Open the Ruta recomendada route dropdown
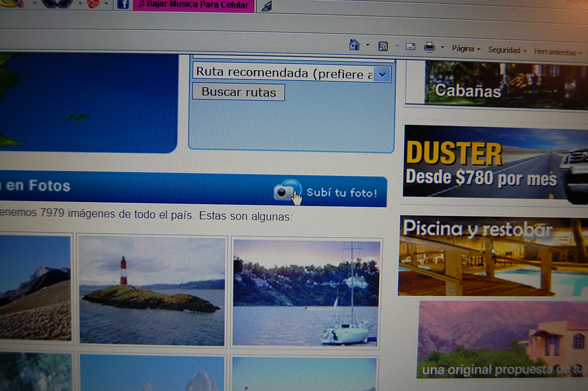Viewport: 588px width, 391px height. (x=382, y=74)
